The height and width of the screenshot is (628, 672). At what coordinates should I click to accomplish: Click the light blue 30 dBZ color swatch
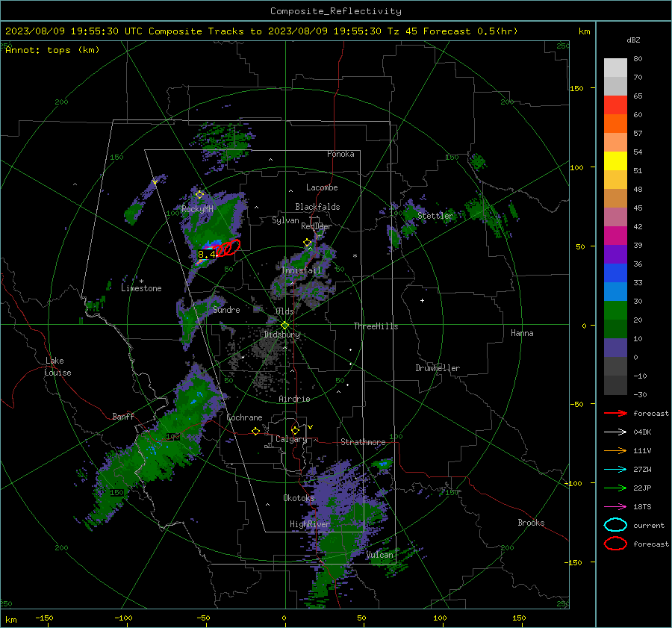click(615, 291)
